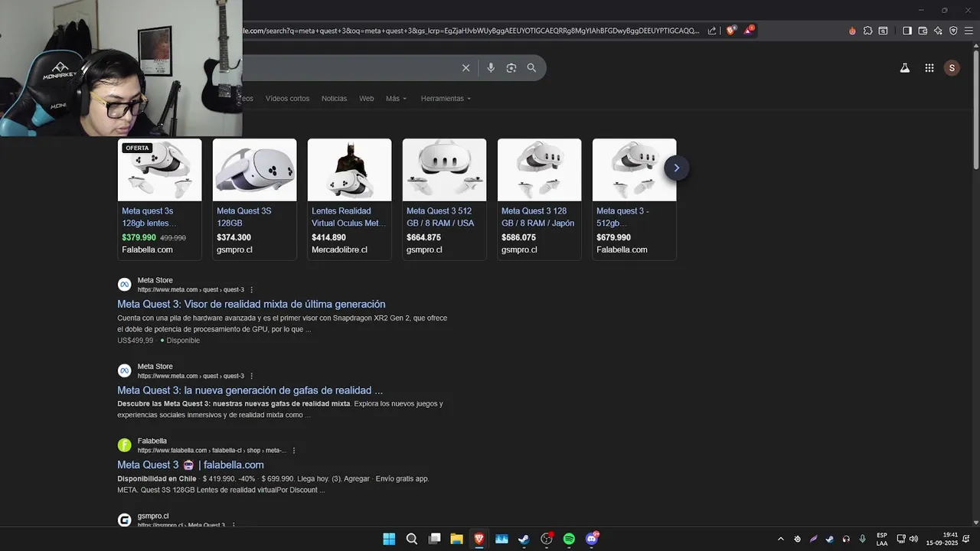Image resolution: width=980 pixels, height=551 pixels.
Task: Start voice search with the microphone icon
Action: pos(491,68)
